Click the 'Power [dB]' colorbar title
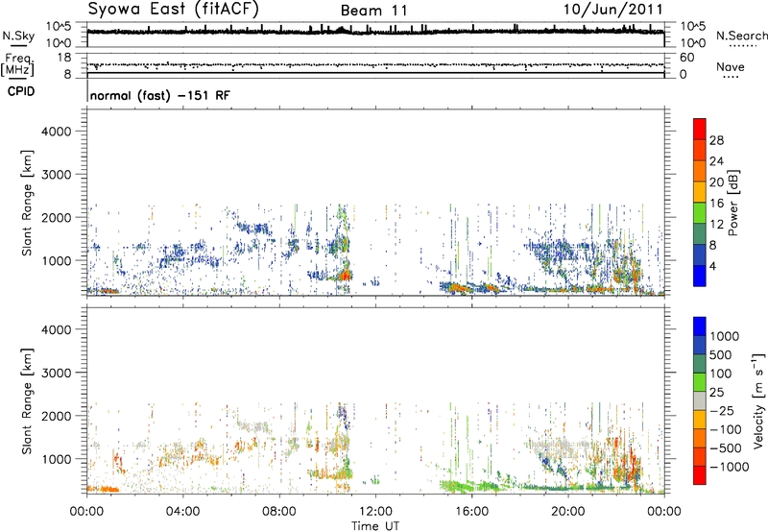 [x=732, y=203]
